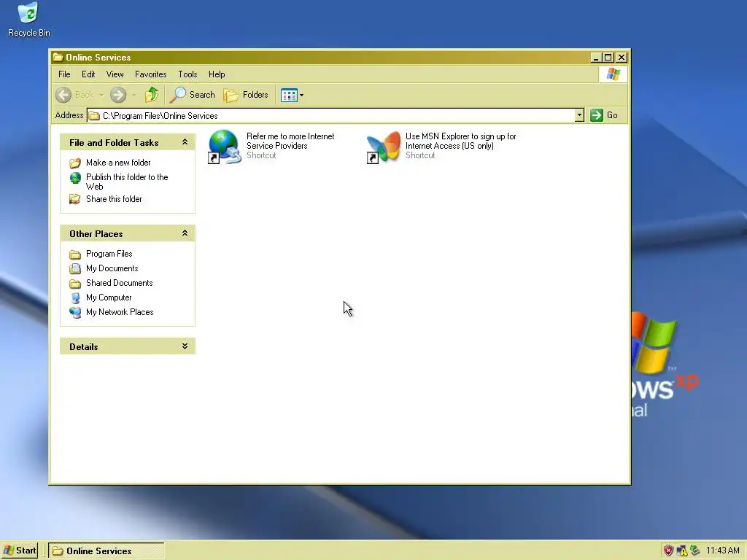Open the Forward history dropdown arrow
747x560 pixels.
[134, 96]
